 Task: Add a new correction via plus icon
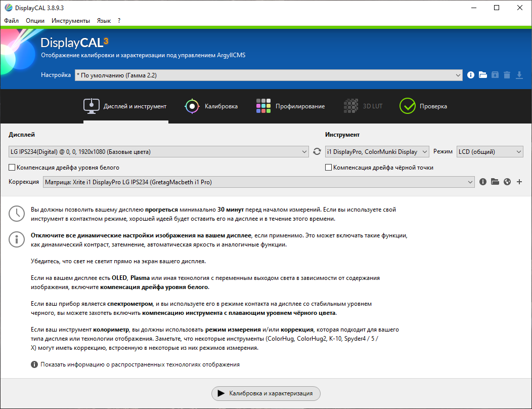pos(519,182)
